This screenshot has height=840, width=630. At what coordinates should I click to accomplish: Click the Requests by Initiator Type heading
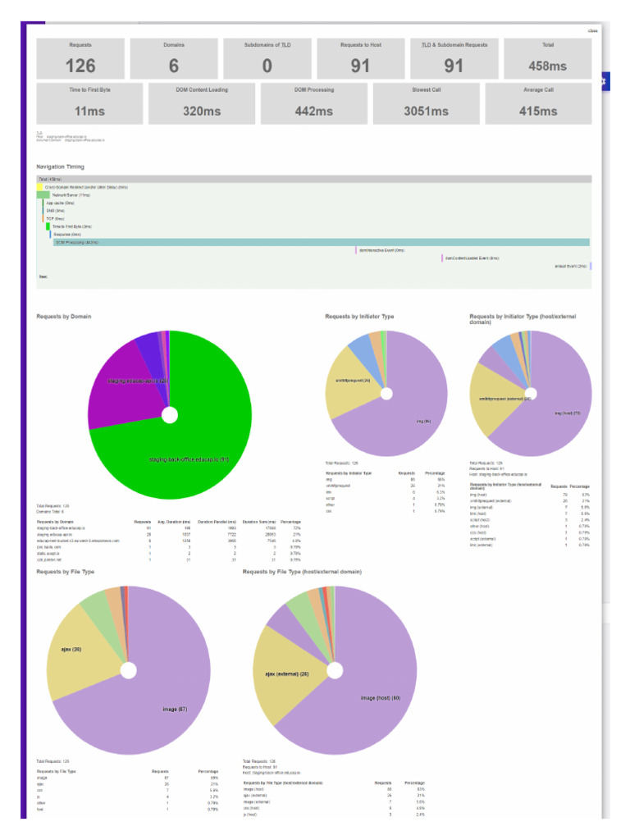(359, 317)
